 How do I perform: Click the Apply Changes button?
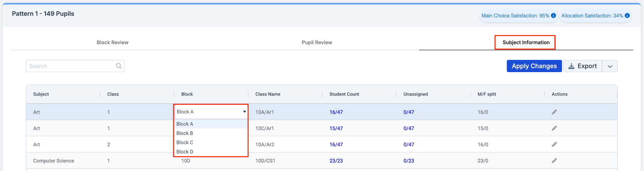(x=534, y=66)
